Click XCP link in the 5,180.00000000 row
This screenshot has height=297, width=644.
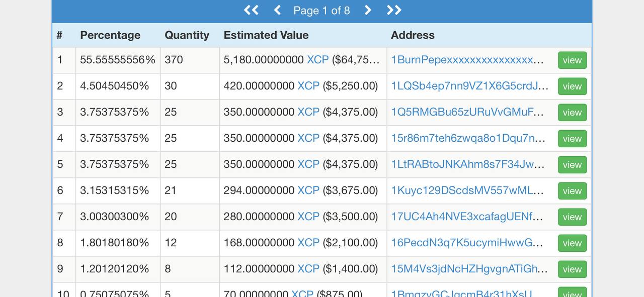318,60
